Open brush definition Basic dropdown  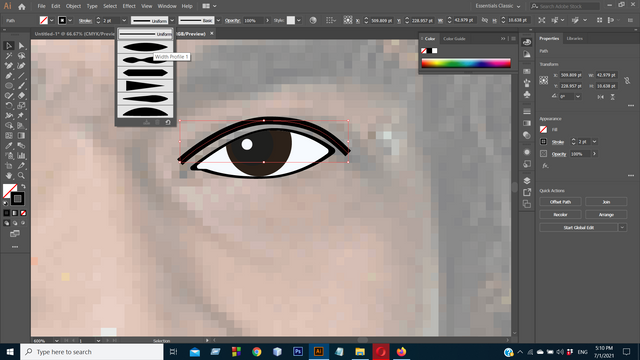[218, 20]
